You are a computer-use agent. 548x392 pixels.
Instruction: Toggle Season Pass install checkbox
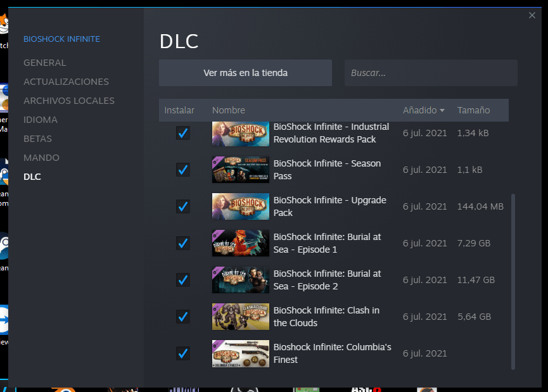click(183, 170)
